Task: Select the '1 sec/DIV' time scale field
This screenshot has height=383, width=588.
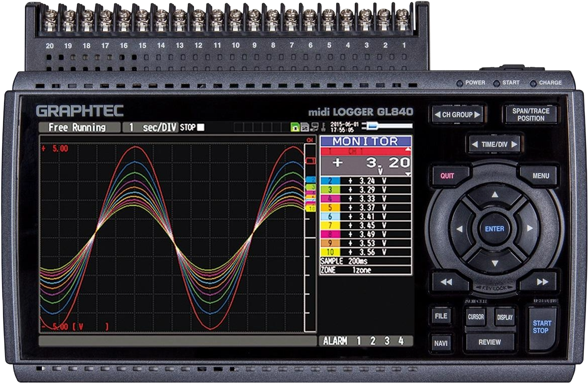Action: pyautogui.click(x=150, y=127)
